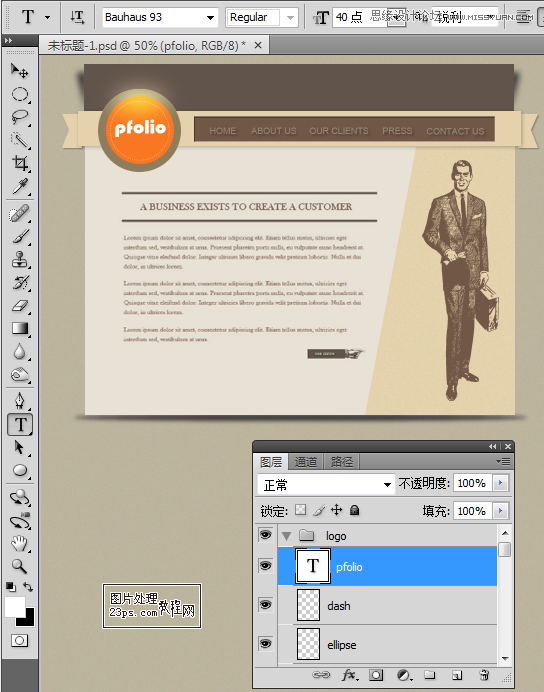The height and width of the screenshot is (692, 544).
Task: Collapse the logo layer group
Action: pyautogui.click(x=286, y=536)
